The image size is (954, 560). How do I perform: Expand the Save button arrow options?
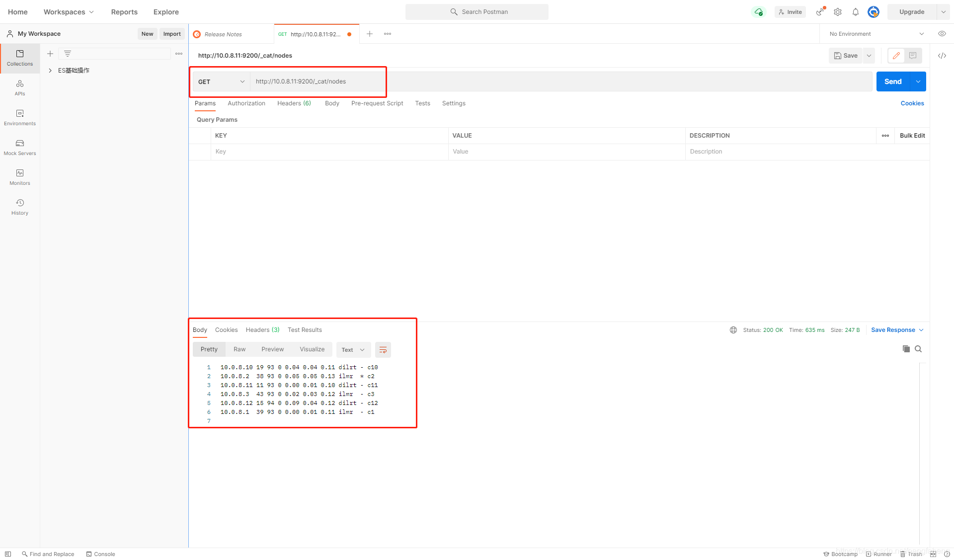click(869, 56)
